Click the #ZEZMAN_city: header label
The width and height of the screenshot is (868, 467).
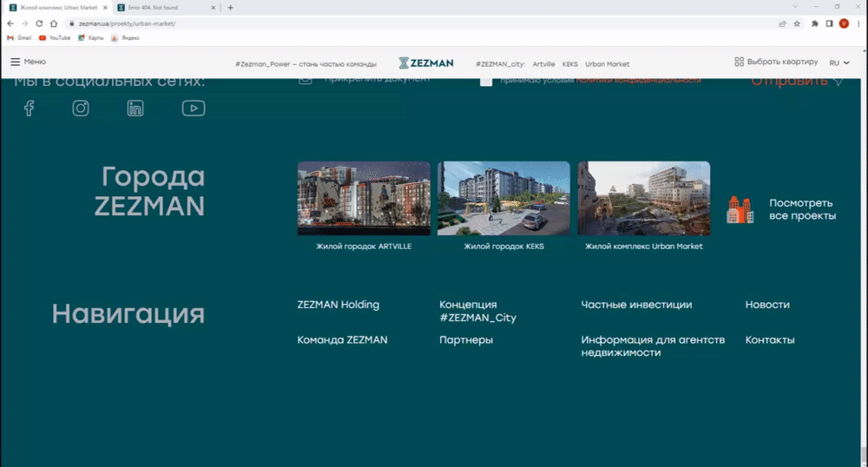click(501, 64)
